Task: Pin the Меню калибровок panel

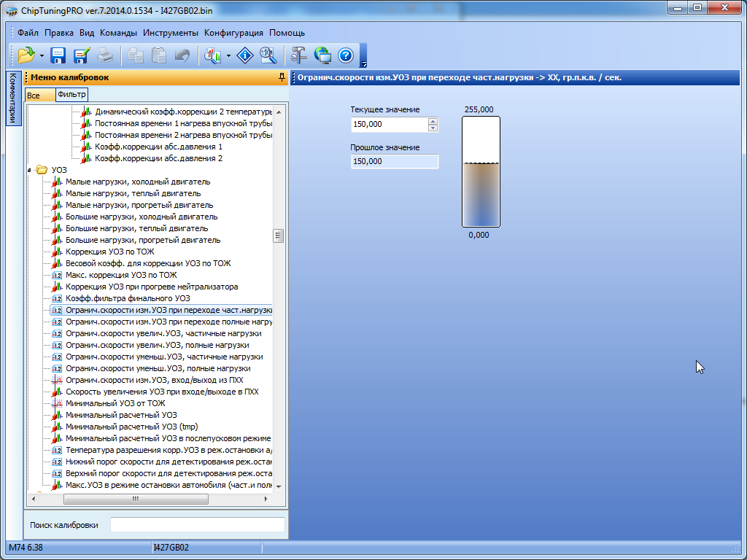Action: [x=282, y=77]
